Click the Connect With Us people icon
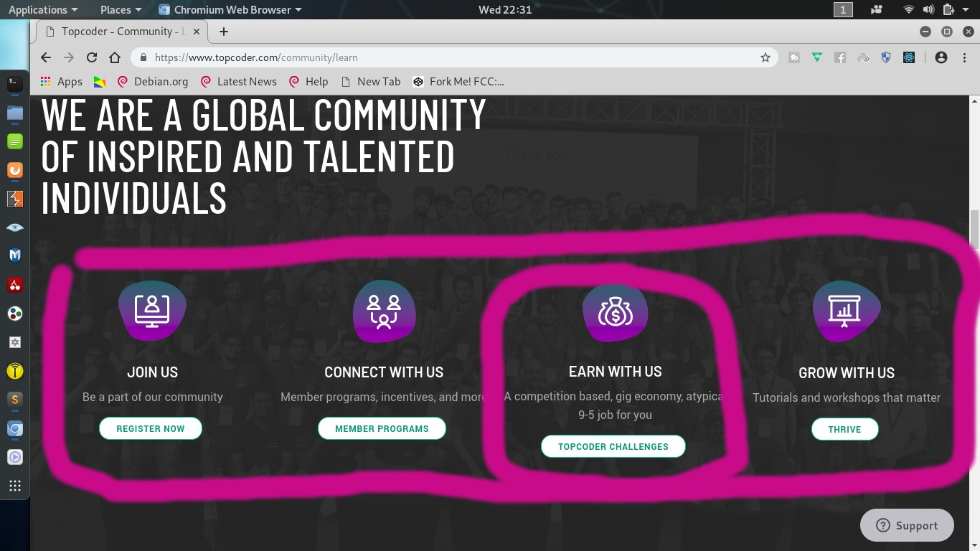This screenshot has width=980, height=551. pos(384,310)
